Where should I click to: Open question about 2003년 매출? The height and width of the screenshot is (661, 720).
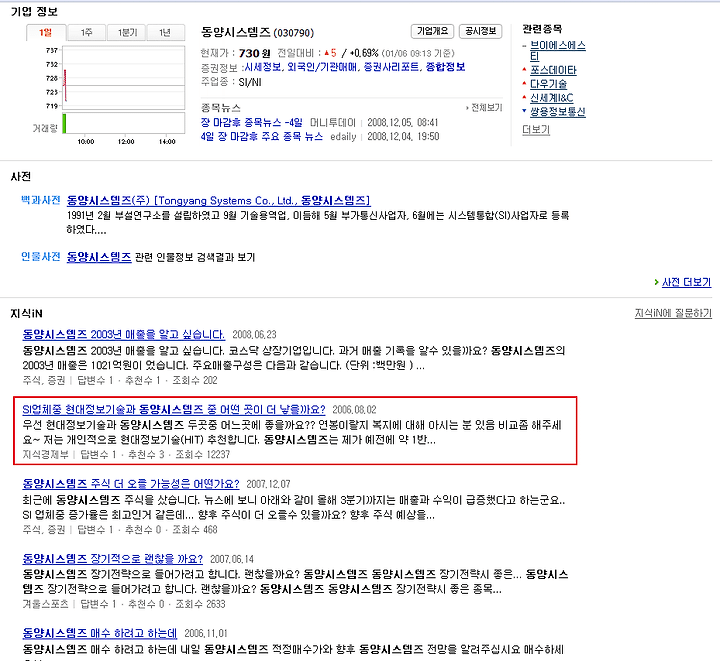click(x=124, y=335)
